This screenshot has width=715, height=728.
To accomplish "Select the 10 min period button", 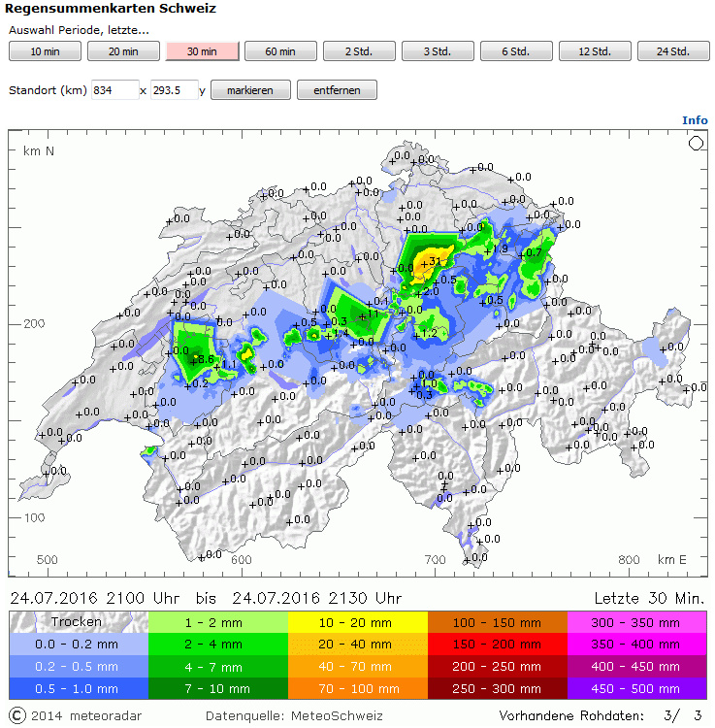I will pos(43,51).
